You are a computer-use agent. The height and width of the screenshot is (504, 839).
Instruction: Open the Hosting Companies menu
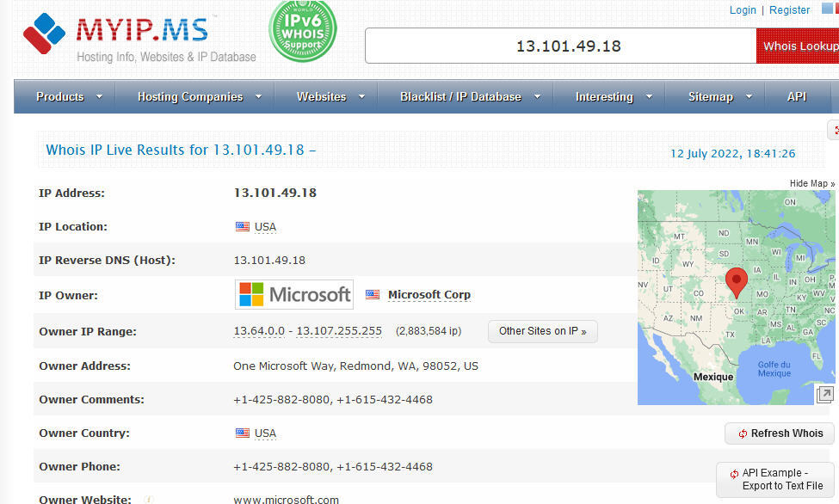pyautogui.click(x=190, y=97)
